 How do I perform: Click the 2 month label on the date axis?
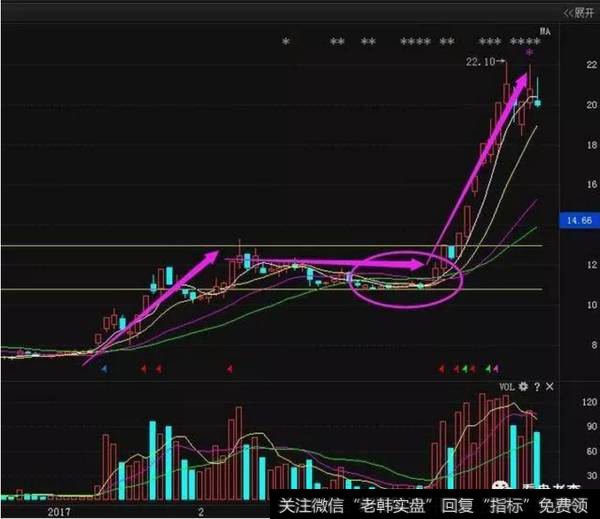(x=201, y=512)
